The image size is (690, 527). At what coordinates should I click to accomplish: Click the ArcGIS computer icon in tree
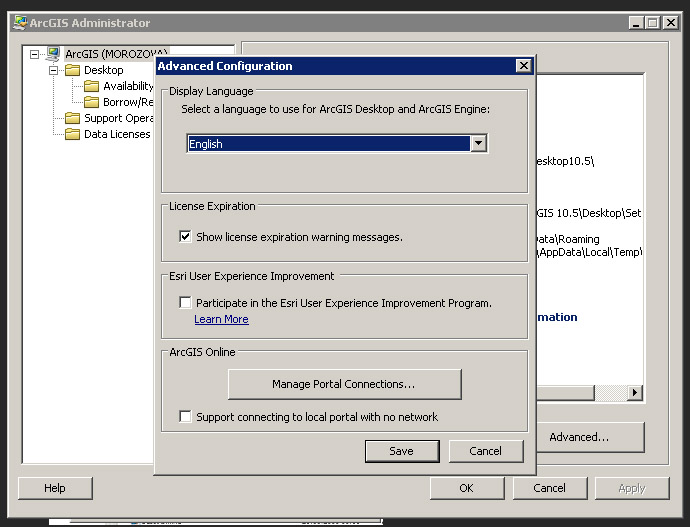point(53,54)
